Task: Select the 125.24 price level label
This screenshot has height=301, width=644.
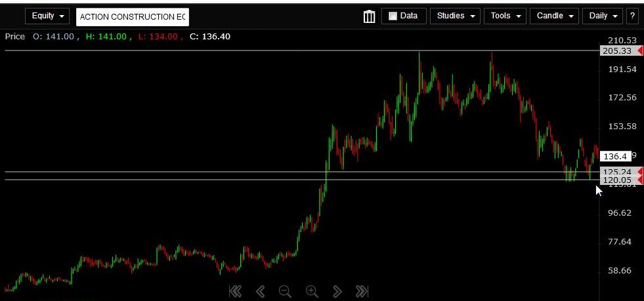Action: (x=616, y=172)
